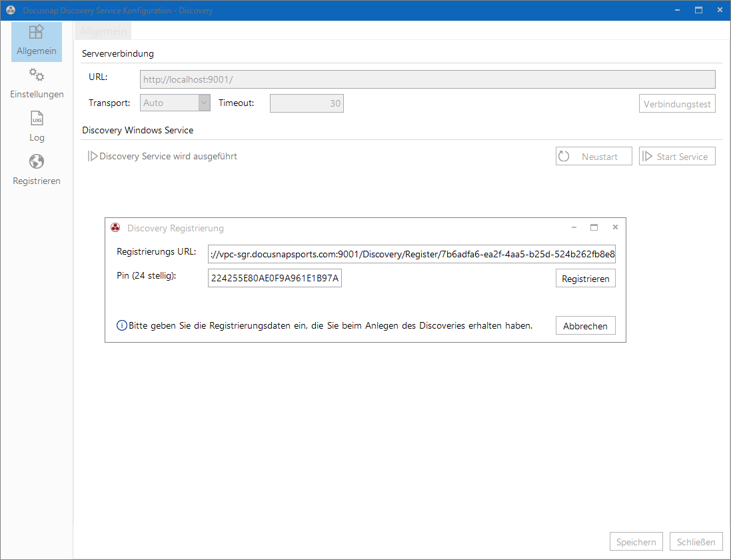
Task: Click the Serververbindung section heading
Action: (118, 53)
